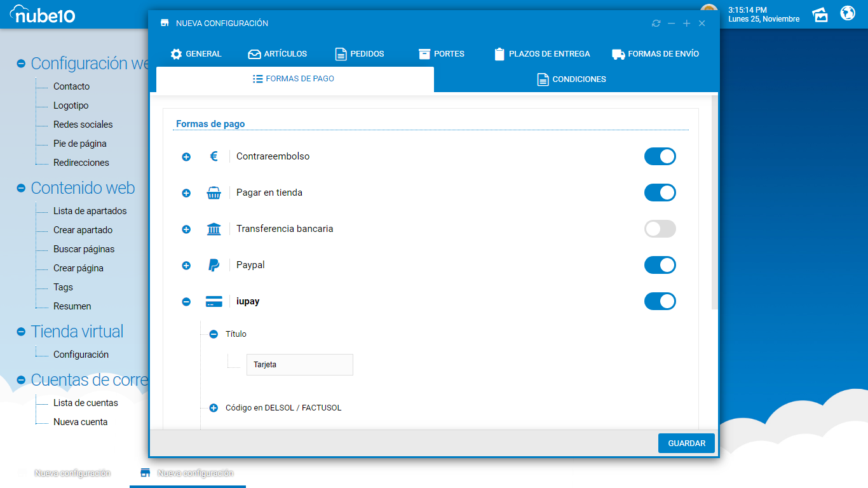Save settings with the Guardar button
Screen dimensions: 868x488
pos(686,443)
